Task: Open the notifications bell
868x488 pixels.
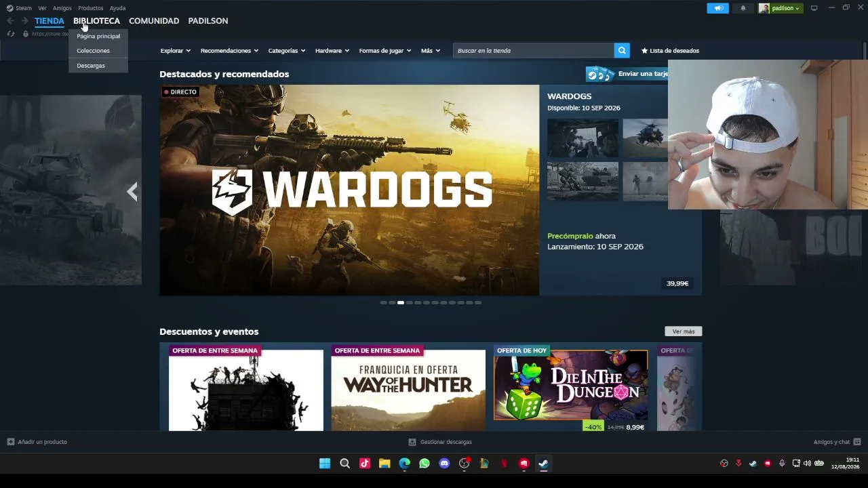Action: click(743, 8)
